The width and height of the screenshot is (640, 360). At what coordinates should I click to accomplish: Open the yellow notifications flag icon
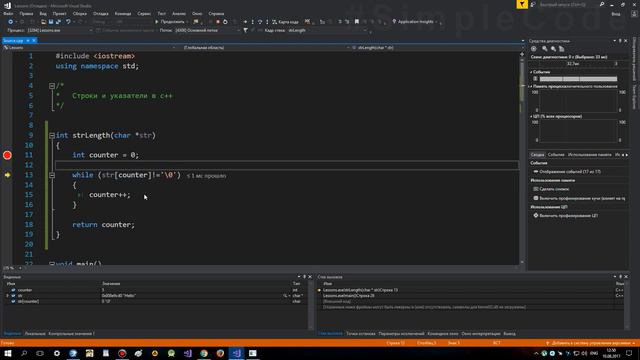point(522,4)
